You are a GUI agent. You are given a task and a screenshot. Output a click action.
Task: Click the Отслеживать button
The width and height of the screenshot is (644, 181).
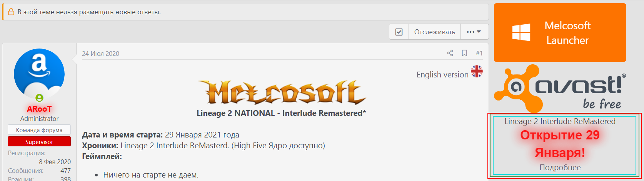[434, 32]
